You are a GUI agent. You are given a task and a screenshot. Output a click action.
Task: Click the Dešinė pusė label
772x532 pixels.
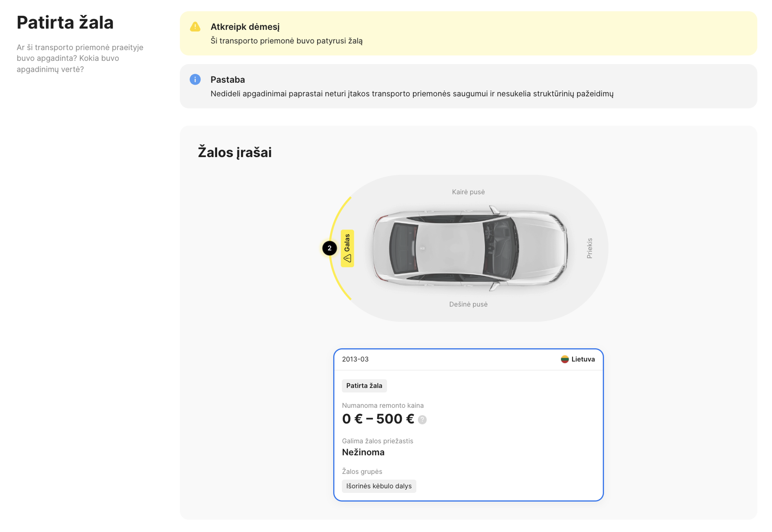click(x=468, y=304)
